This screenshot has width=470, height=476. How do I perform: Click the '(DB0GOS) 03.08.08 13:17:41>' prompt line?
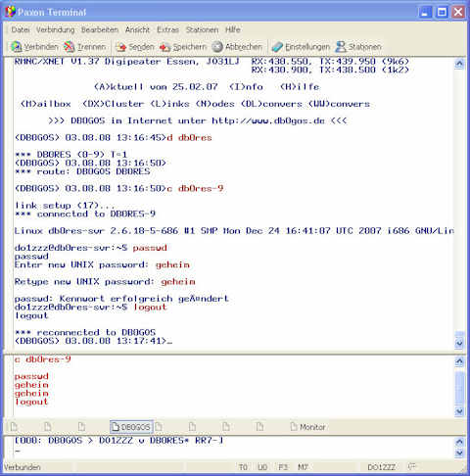(x=93, y=341)
